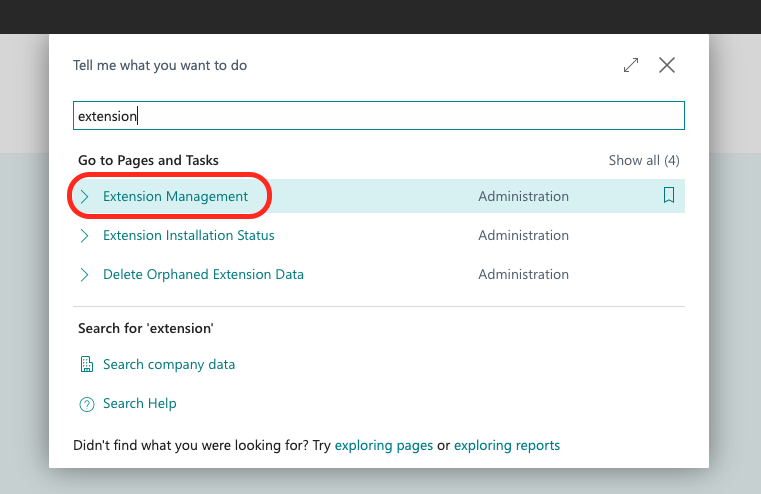Open the Extension Installation Status page
Screen dimensions: 761x494
(188, 236)
